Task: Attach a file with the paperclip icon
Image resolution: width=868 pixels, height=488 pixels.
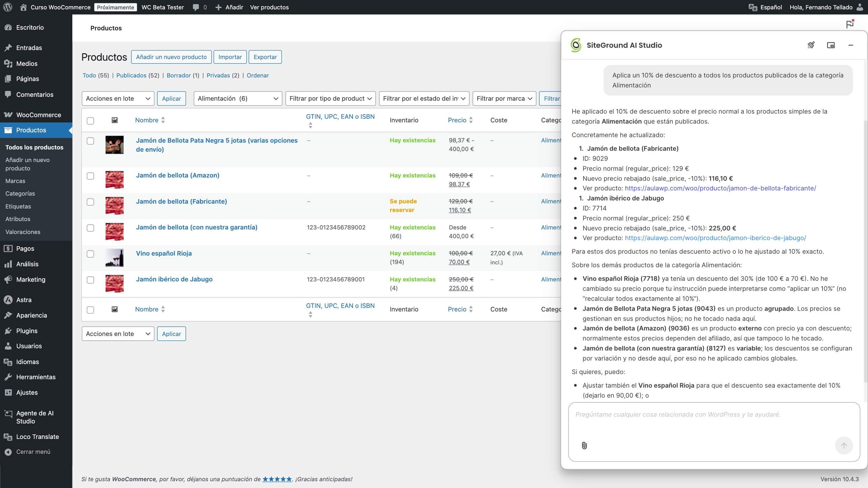Action: click(x=584, y=445)
